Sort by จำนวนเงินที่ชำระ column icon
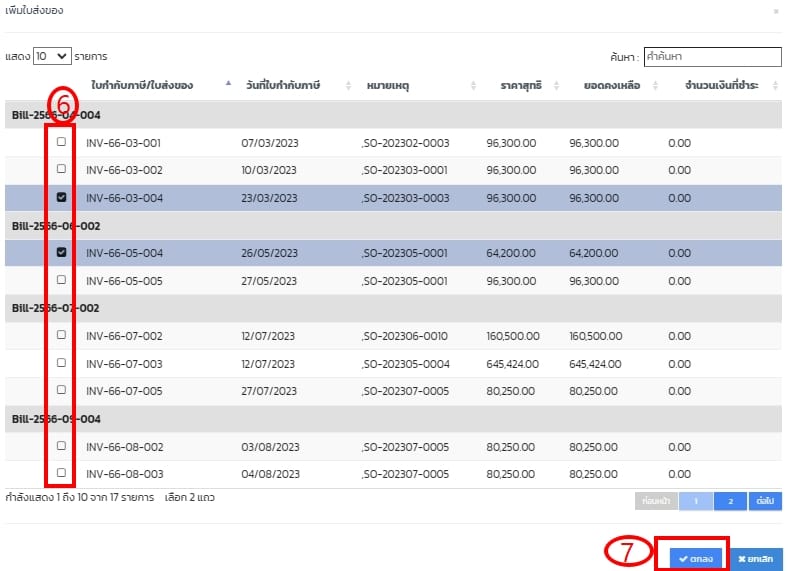 [x=772, y=86]
